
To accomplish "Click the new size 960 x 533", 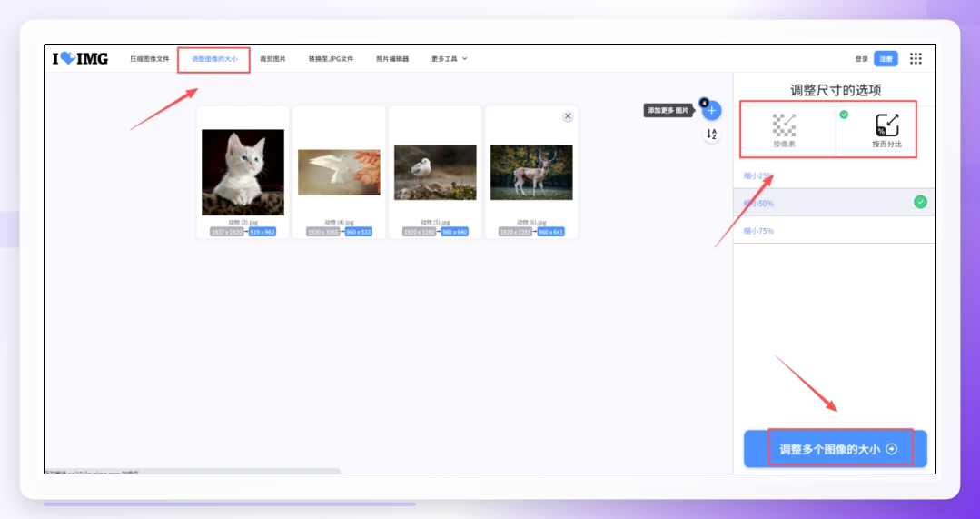I will (x=358, y=232).
